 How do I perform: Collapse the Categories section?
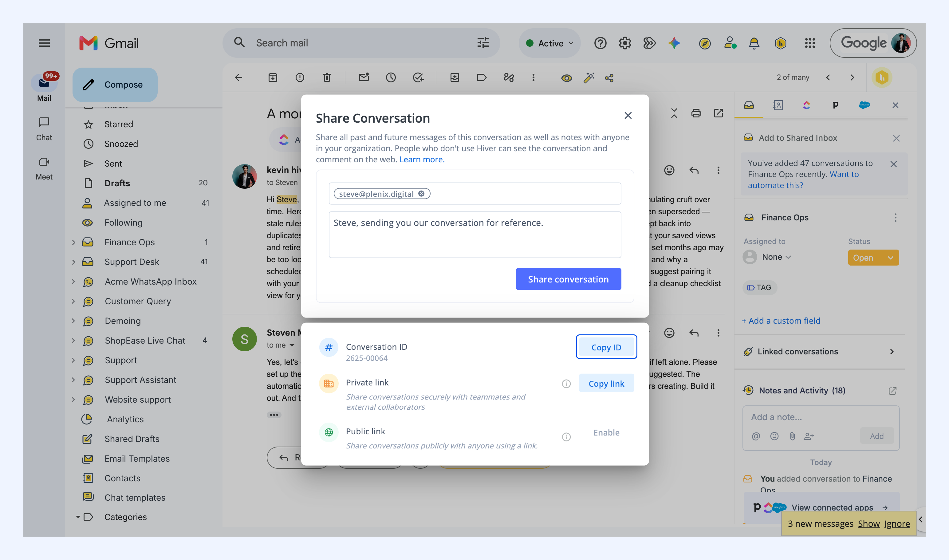click(78, 517)
